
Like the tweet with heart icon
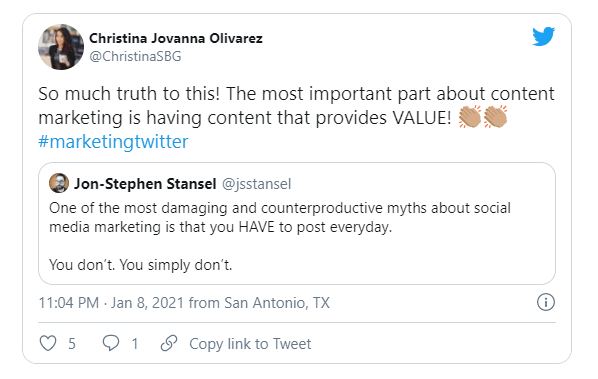tap(48, 343)
